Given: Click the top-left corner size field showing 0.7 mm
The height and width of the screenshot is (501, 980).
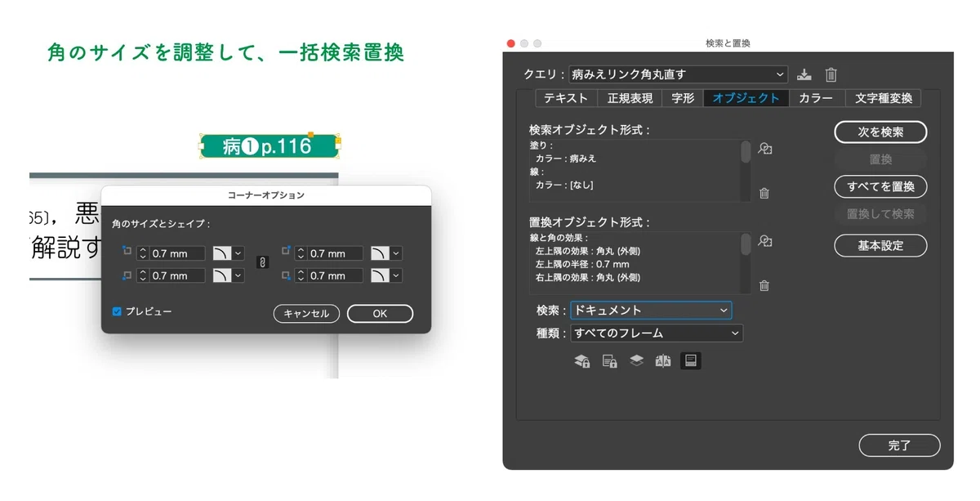Looking at the screenshot, I should (x=175, y=253).
